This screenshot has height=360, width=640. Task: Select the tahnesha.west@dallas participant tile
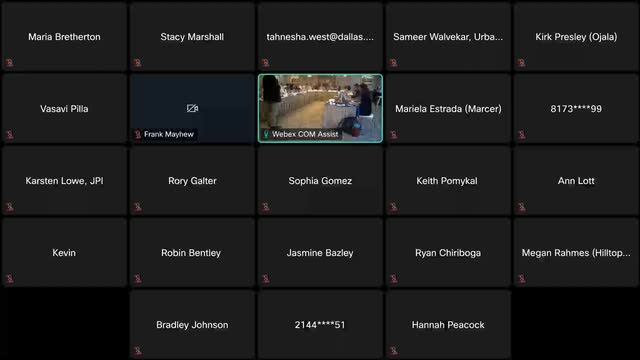320,37
